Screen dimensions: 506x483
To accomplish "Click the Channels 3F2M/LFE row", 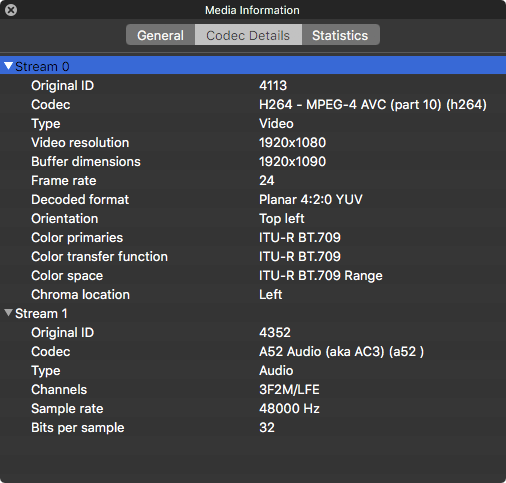I will click(x=253, y=389).
